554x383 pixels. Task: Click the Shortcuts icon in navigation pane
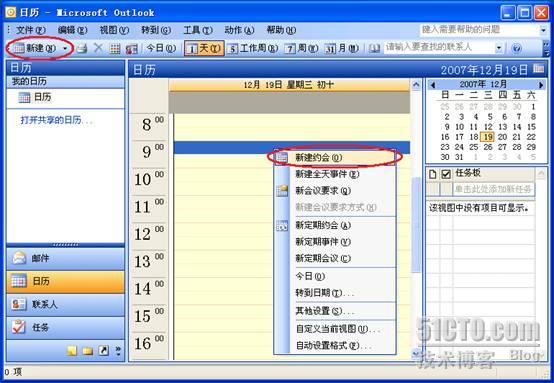pyautogui.click(x=103, y=350)
